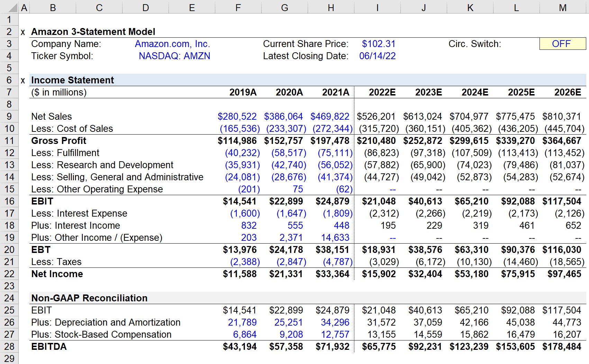Viewport: 589px width, 364px height.
Task: Click the ($ in millions) label
Action: (59, 92)
